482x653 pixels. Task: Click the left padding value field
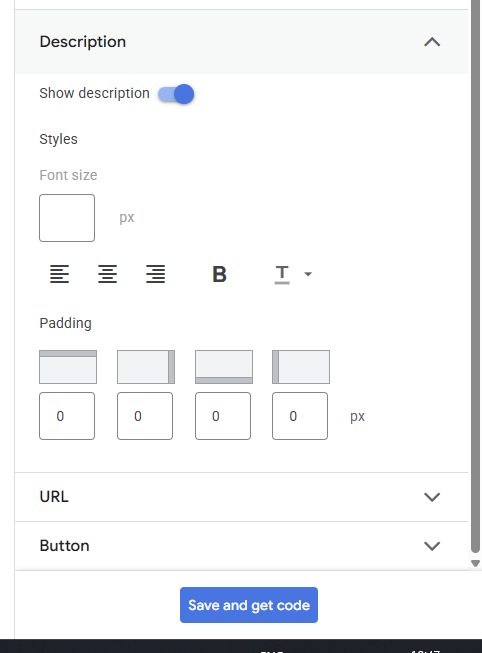pyautogui.click(x=300, y=416)
